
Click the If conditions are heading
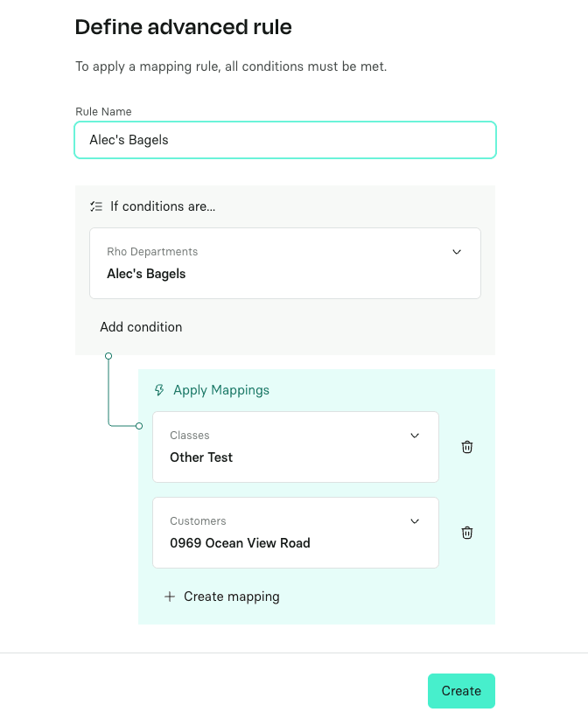pos(163,206)
